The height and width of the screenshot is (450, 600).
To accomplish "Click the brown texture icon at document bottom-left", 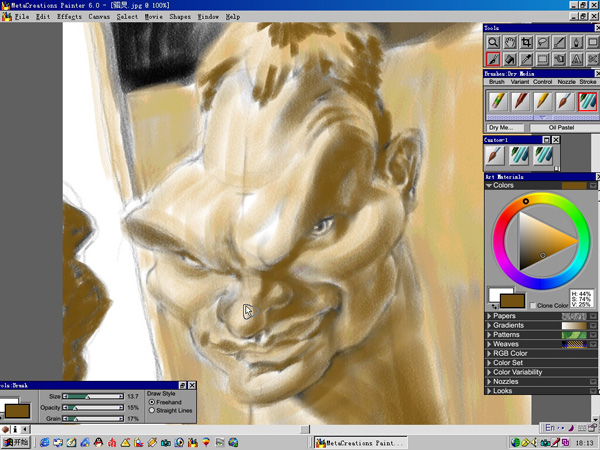I will tap(5, 429).
